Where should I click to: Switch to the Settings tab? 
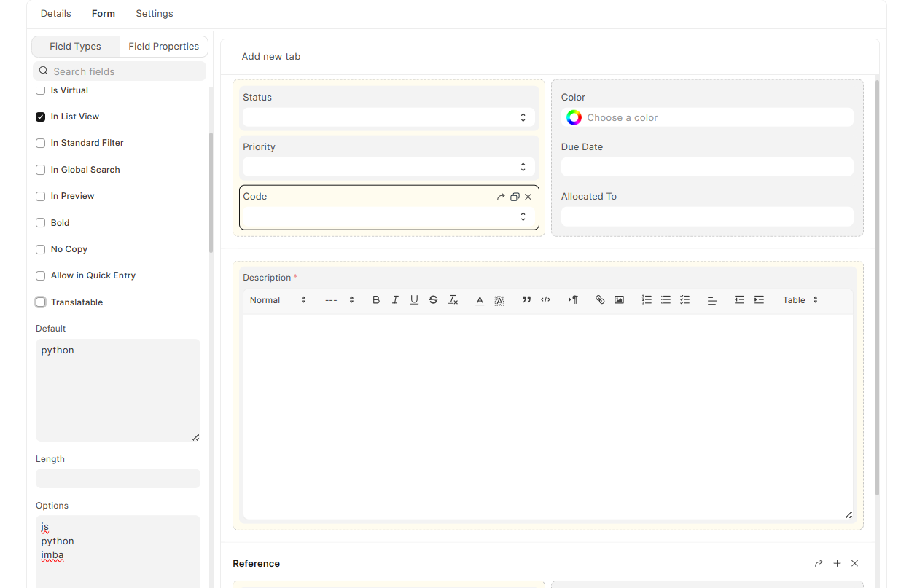click(155, 14)
